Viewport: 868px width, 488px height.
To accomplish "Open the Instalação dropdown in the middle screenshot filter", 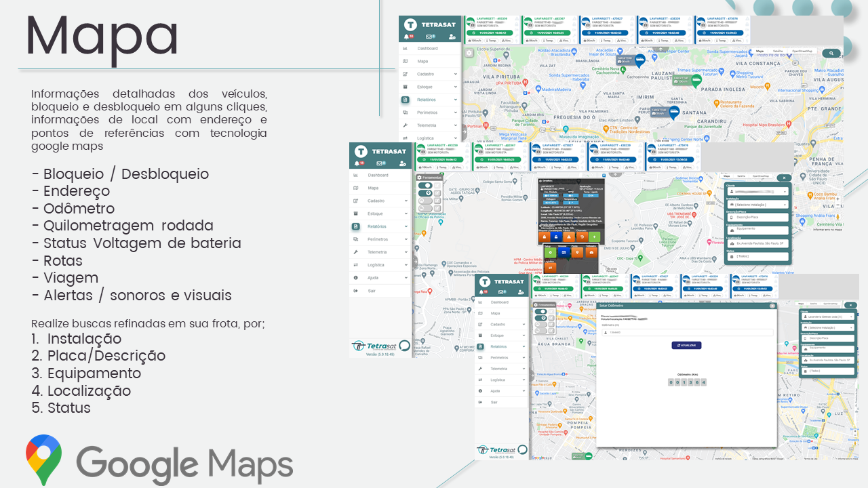I will [x=757, y=205].
